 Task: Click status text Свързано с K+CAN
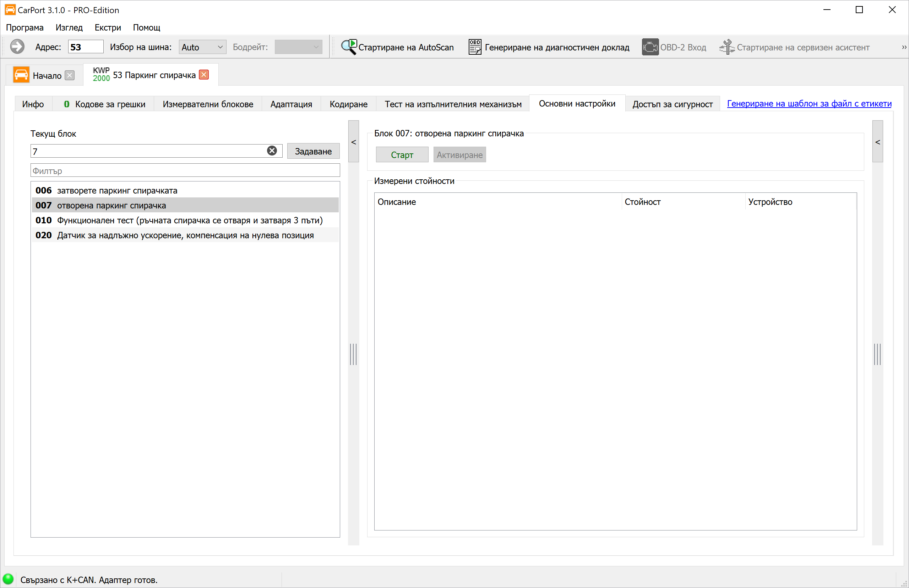click(x=88, y=579)
